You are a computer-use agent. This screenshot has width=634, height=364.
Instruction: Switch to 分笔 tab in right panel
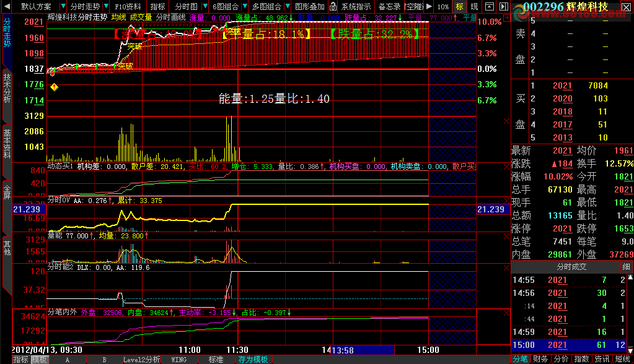pos(520,359)
